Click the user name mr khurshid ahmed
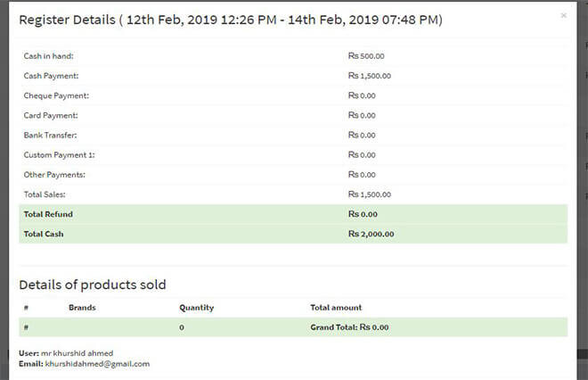Screen dimensions: 588x380 (77, 353)
